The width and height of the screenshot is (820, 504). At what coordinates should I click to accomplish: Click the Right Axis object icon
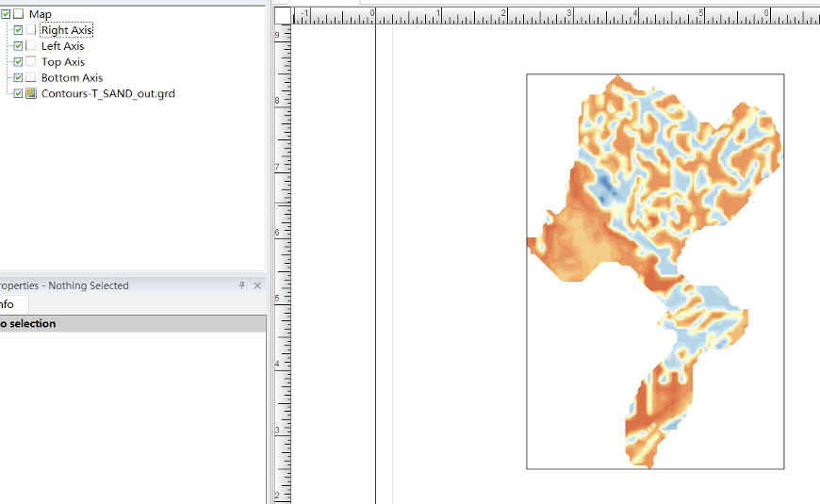(x=31, y=30)
